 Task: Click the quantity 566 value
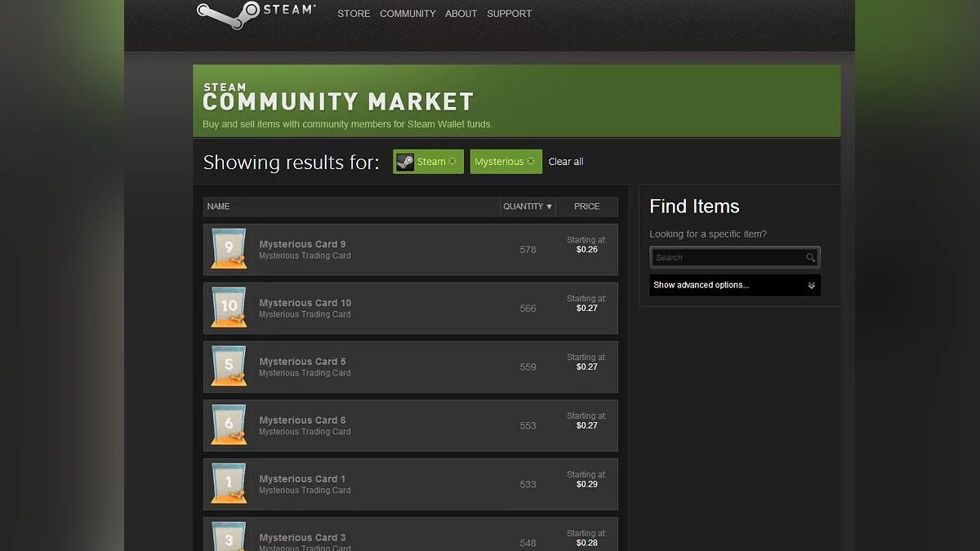[x=528, y=309]
